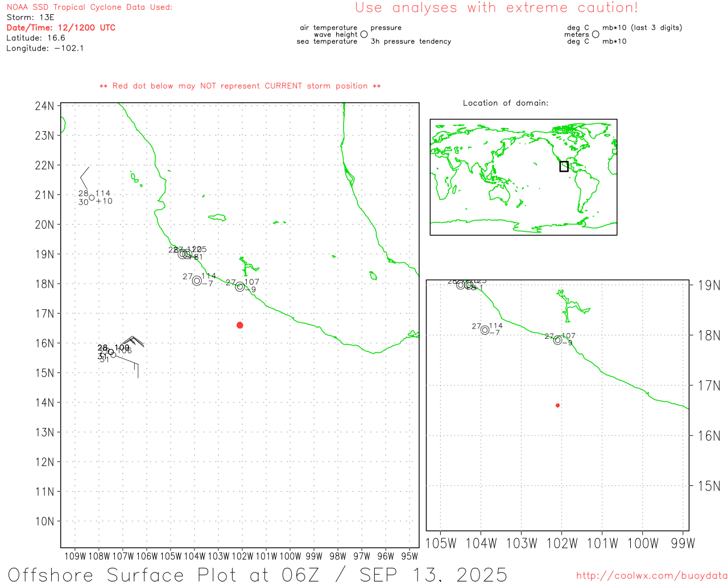
Task: Click the 109W longitude label on main map
Action: click(x=75, y=556)
